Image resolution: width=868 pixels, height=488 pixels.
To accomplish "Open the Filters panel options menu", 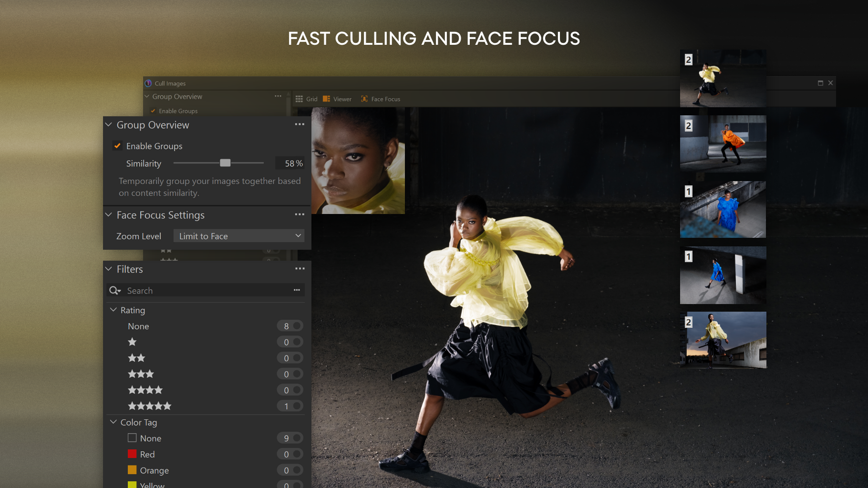I will tap(300, 268).
